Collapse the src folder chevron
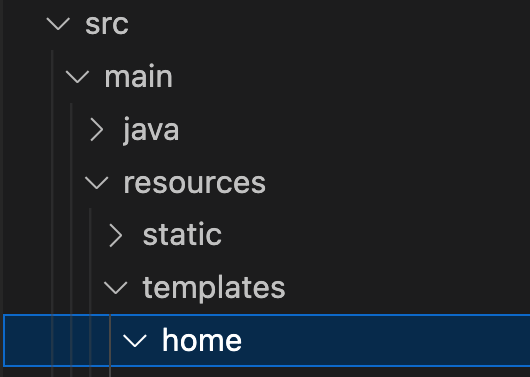Viewport: 530px width, 377px height. 58,24
